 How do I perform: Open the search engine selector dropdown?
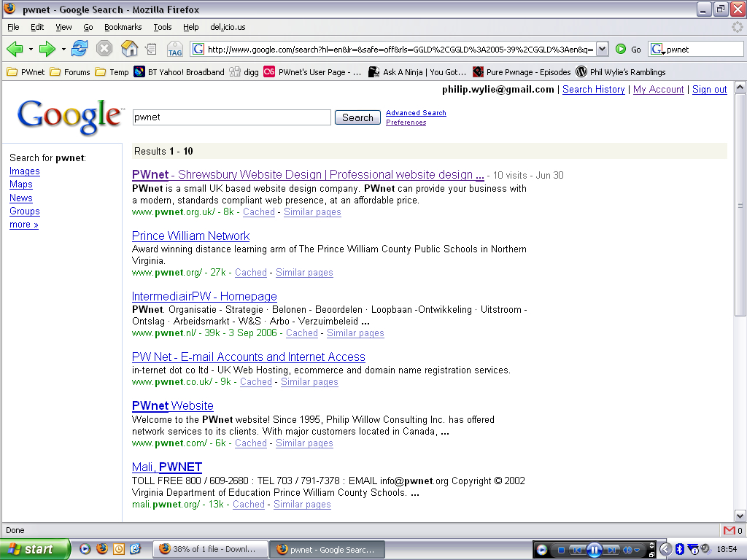(657, 50)
